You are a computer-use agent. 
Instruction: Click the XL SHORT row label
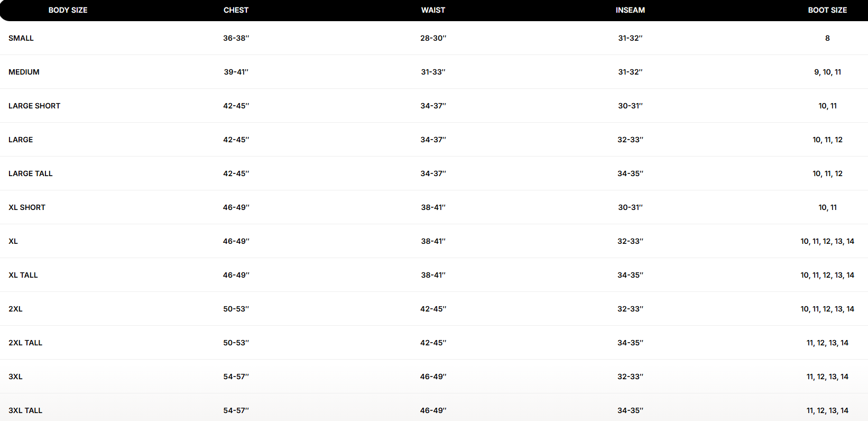click(x=27, y=207)
